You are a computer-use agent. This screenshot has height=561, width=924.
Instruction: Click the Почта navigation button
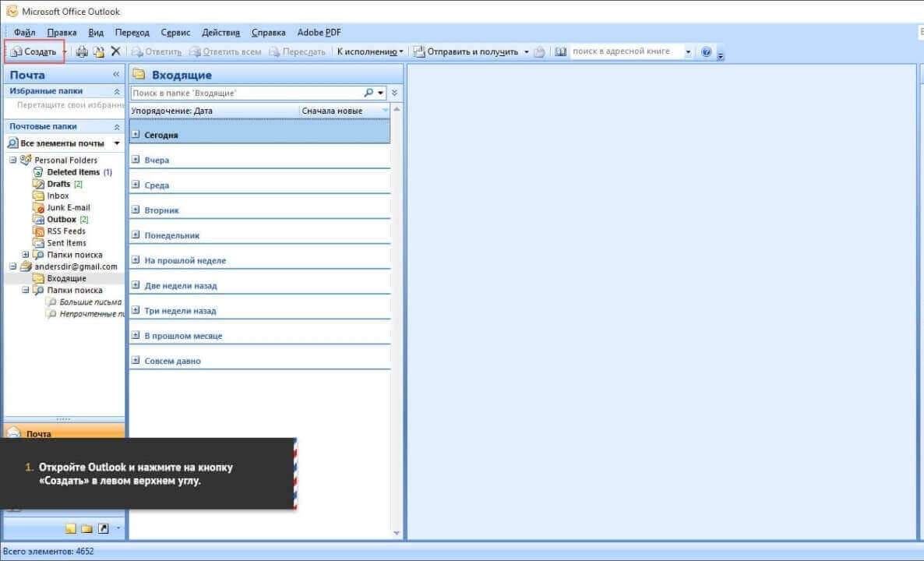tap(64, 432)
